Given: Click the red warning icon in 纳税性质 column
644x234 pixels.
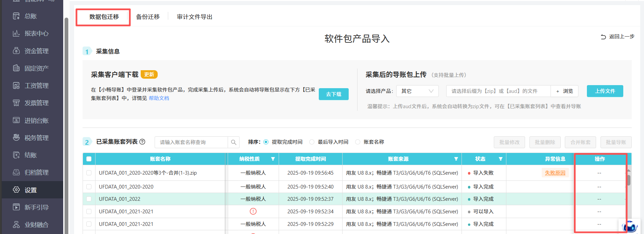Looking at the screenshot, I should (x=253, y=211).
